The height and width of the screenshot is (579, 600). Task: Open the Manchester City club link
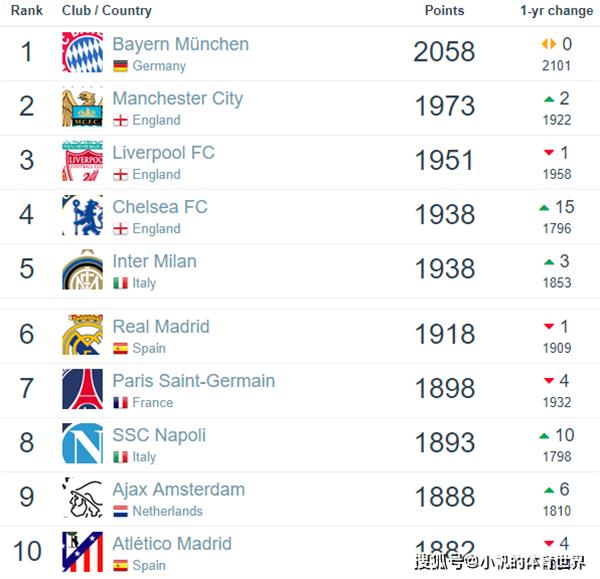click(178, 99)
